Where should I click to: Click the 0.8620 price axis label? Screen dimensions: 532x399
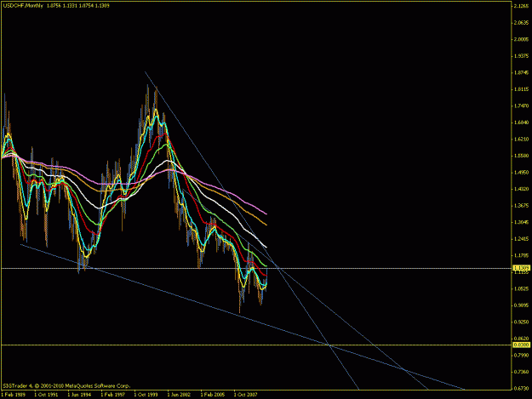[x=522, y=339]
